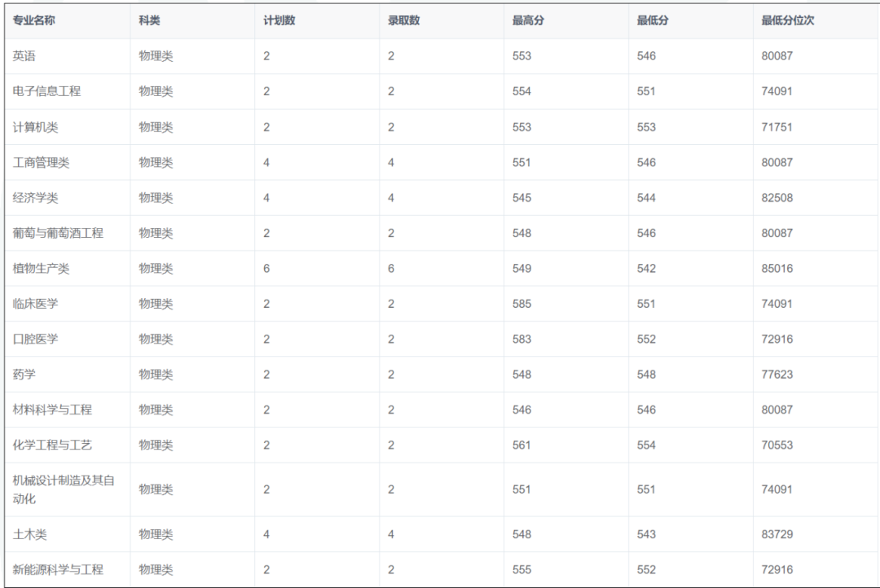Select highest score 545 for 经济学类
The height and width of the screenshot is (588, 880).
coord(521,198)
